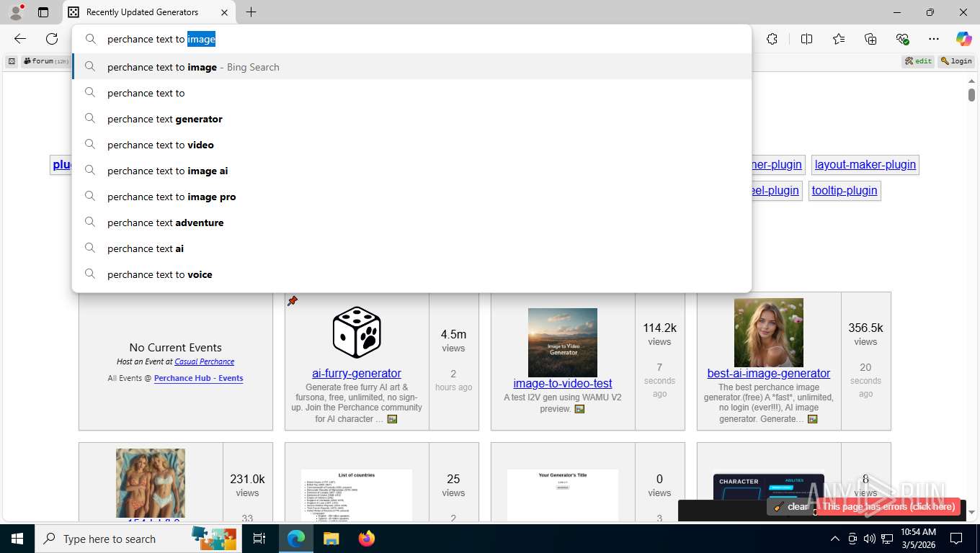The width and height of the screenshot is (980, 553).
Task: Click the List of countries generator thumbnail
Action: (357, 495)
